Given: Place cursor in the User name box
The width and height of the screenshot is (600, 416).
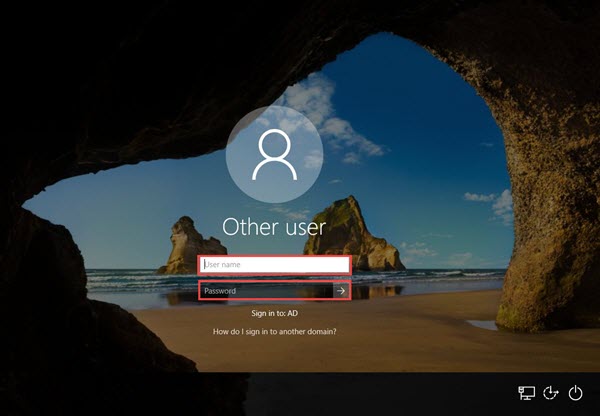Looking at the screenshot, I should click(275, 265).
